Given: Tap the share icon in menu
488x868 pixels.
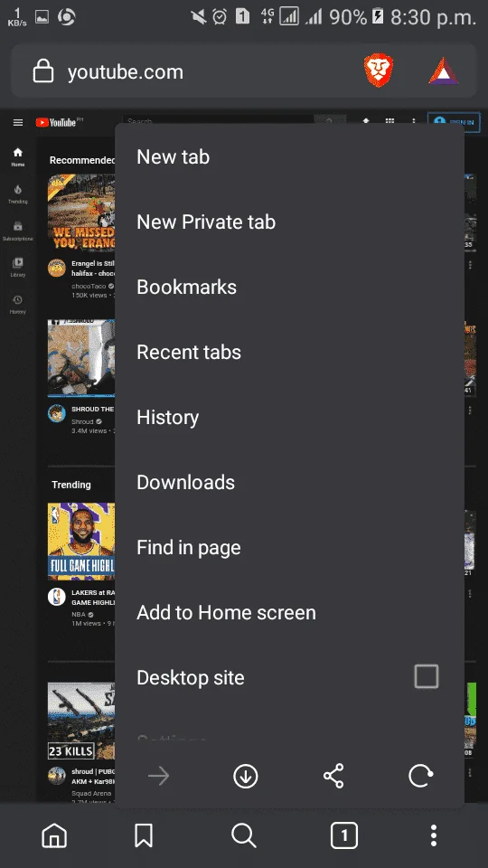Looking at the screenshot, I should 333,776.
